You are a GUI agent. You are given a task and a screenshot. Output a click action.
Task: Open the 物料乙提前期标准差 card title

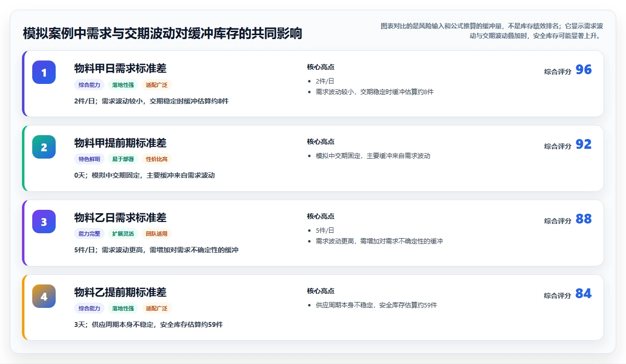(x=120, y=292)
